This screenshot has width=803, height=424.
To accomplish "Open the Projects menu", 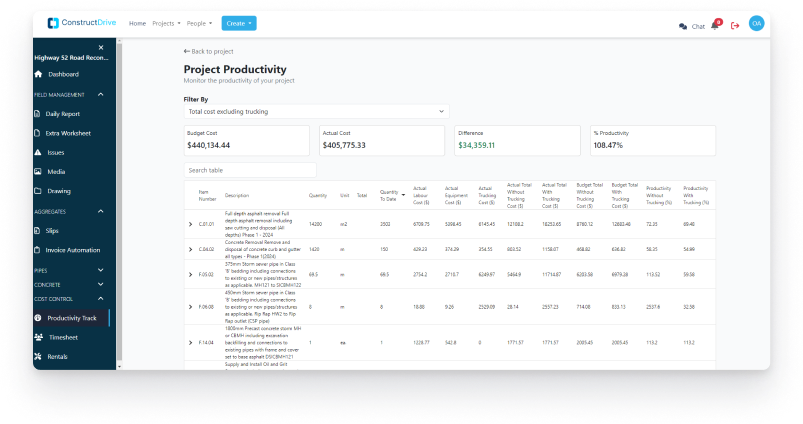I will (x=166, y=23).
